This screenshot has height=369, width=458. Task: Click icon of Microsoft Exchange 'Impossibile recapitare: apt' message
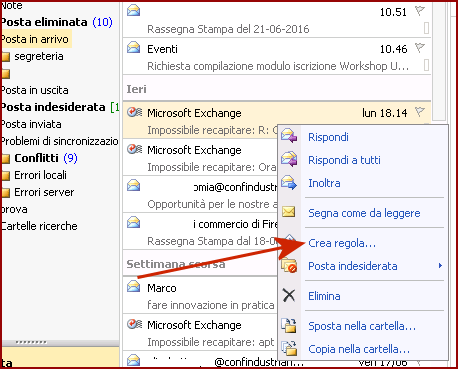135,324
